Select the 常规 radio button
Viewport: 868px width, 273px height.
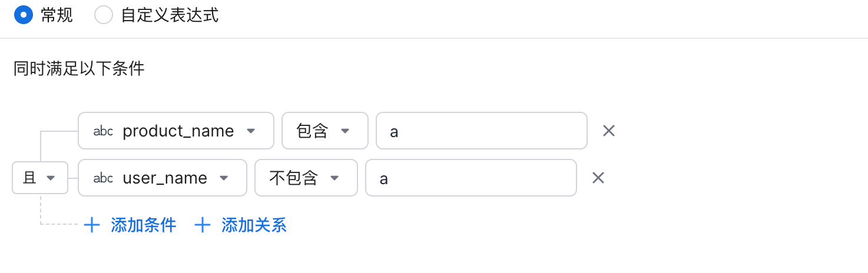[23, 15]
